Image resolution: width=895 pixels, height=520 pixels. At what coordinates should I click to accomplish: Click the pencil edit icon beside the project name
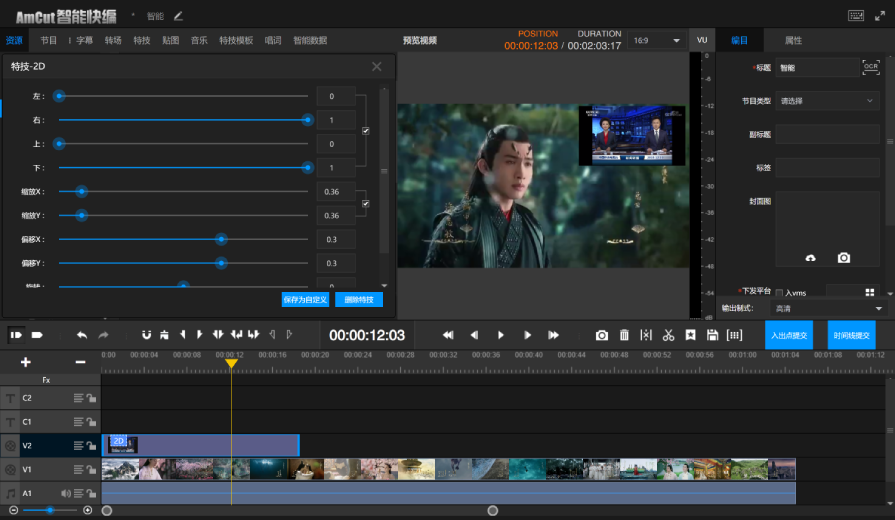click(178, 16)
